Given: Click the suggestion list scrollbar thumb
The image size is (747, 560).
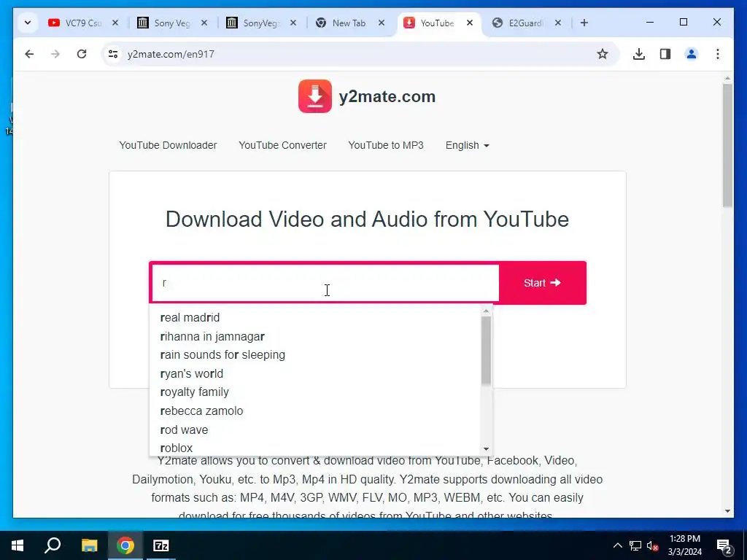Looking at the screenshot, I should pos(486,351).
